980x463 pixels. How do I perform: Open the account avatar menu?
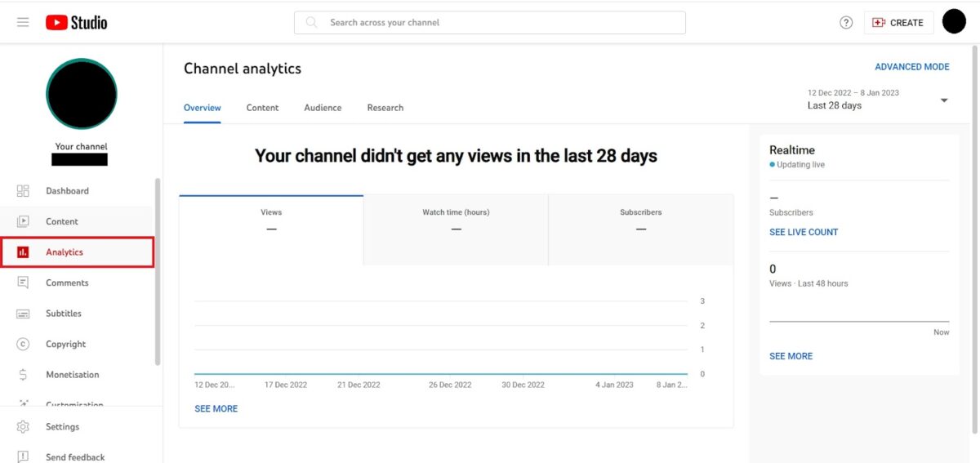[954, 22]
